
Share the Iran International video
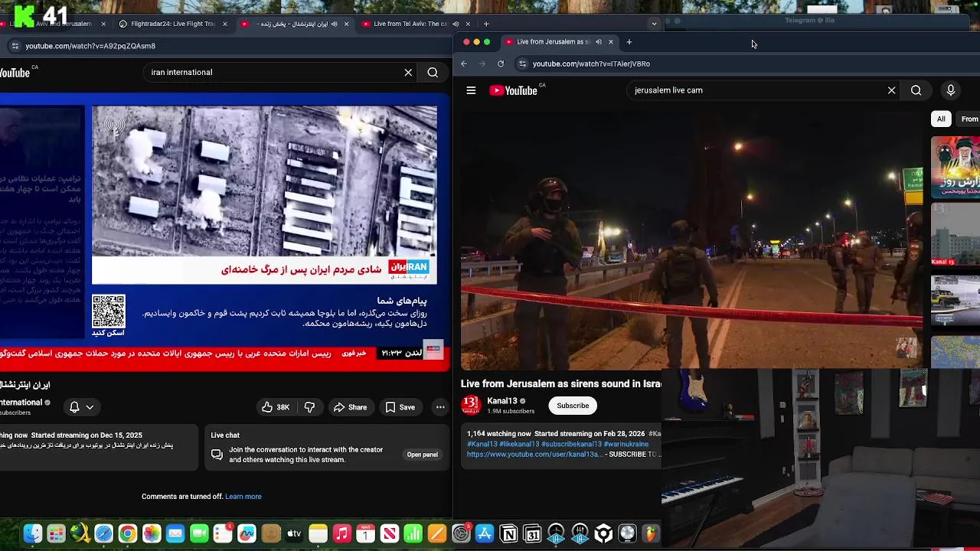[x=350, y=407]
